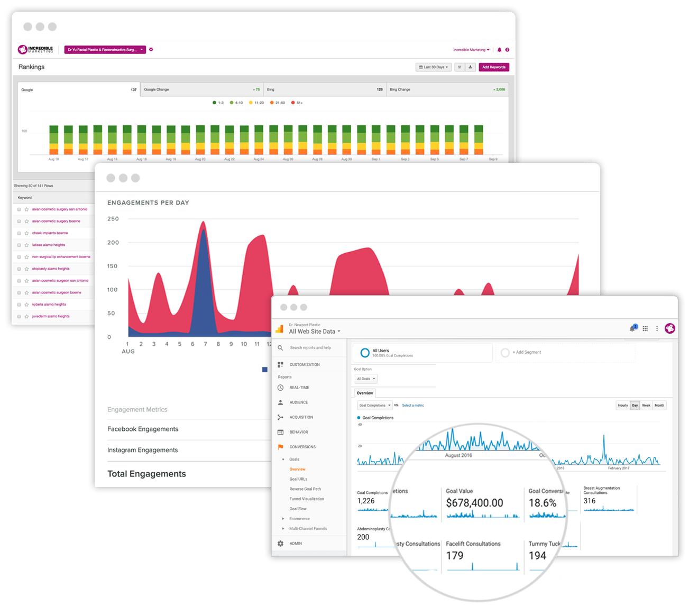Switch chart granularity to Month
Image resolution: width=689 pixels, height=616 pixels.
pyautogui.click(x=659, y=406)
